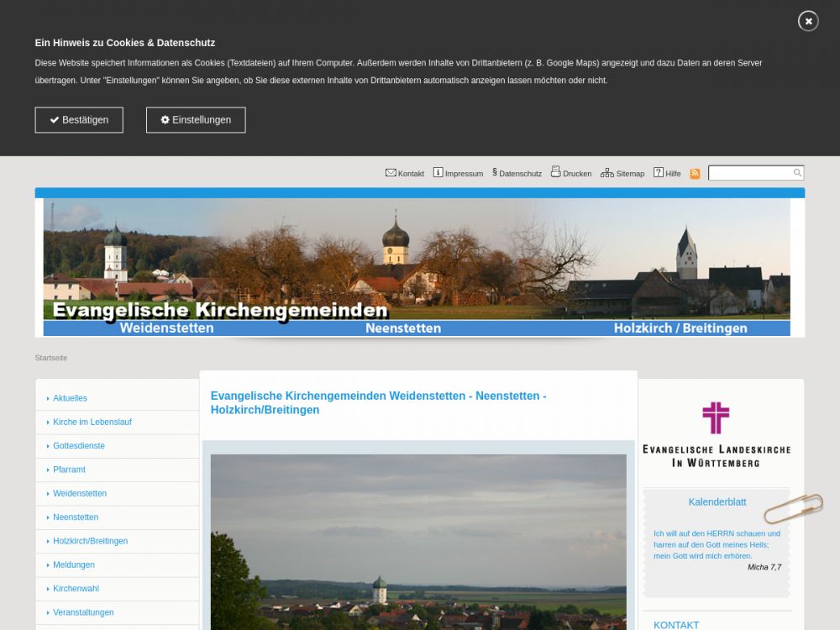Open cookie Einstellungen button
The width and height of the screenshot is (840, 630).
pyautogui.click(x=196, y=120)
